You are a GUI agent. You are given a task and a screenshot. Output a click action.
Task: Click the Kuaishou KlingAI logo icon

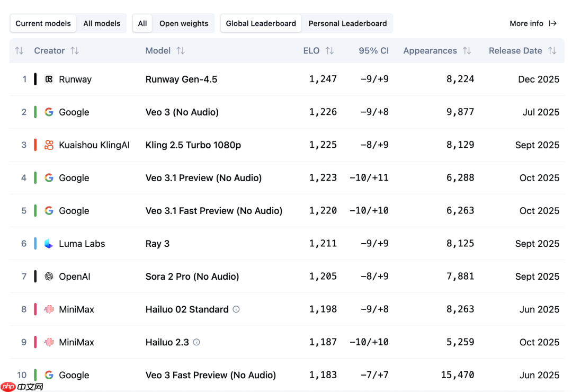pyautogui.click(x=49, y=145)
